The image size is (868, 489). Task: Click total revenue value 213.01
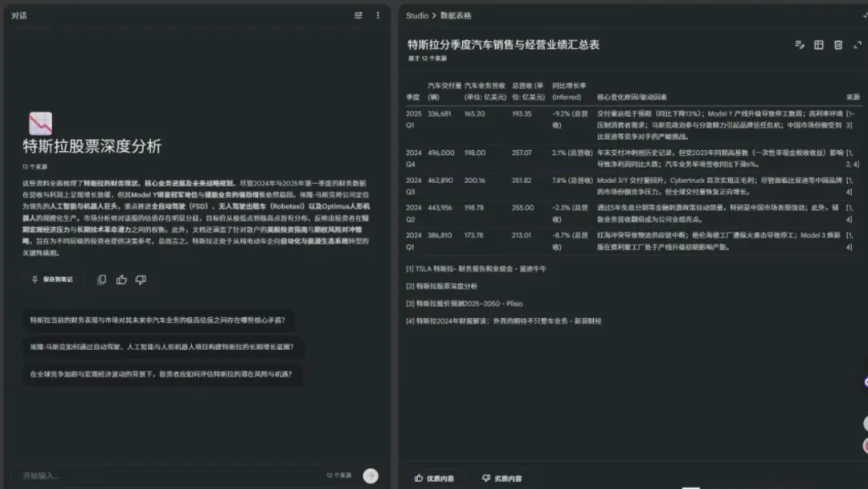pyautogui.click(x=521, y=235)
